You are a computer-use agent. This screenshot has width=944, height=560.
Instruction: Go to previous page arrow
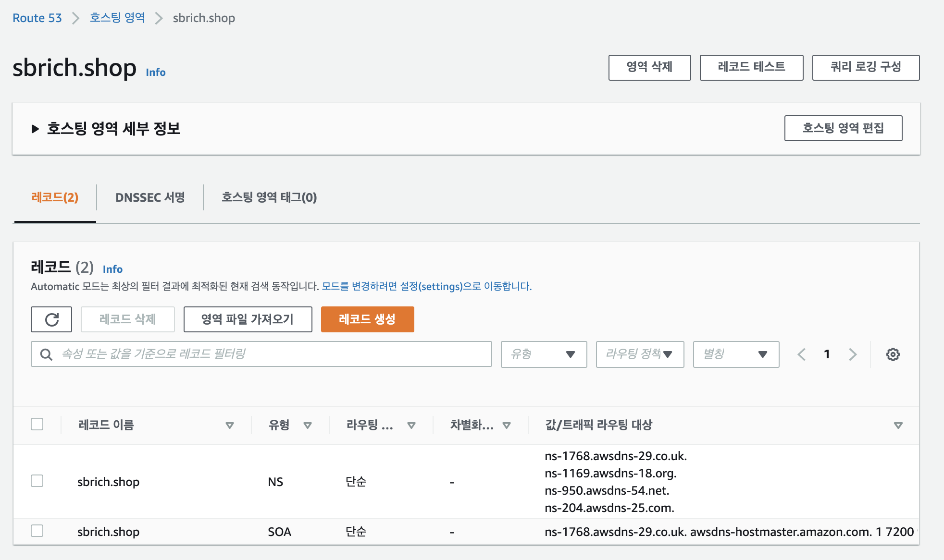tap(801, 354)
